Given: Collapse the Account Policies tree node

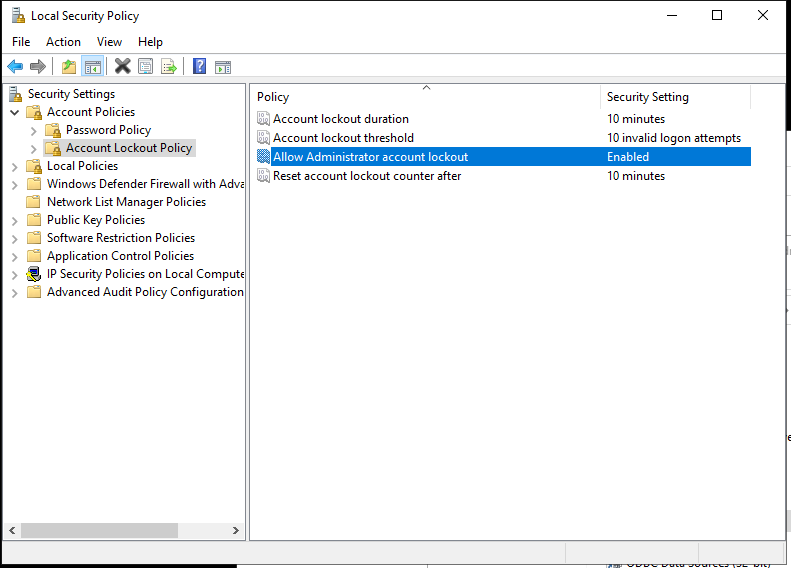Looking at the screenshot, I should (14, 112).
